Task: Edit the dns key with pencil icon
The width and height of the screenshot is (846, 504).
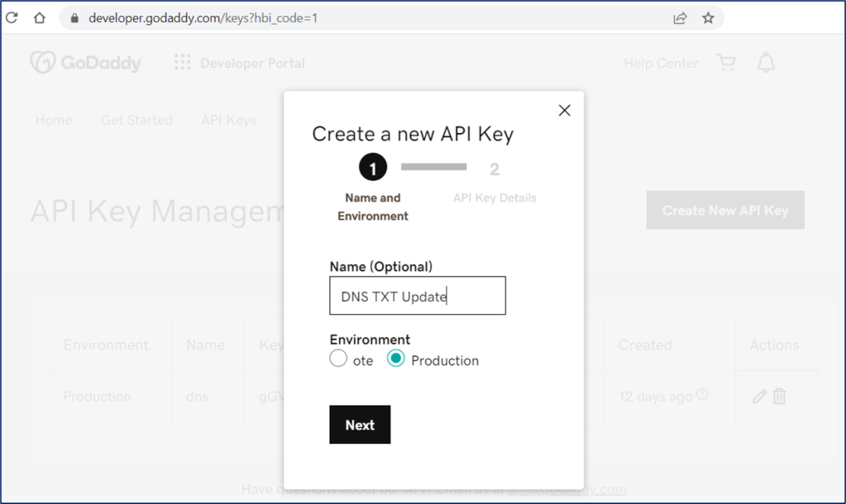Action: 759,397
